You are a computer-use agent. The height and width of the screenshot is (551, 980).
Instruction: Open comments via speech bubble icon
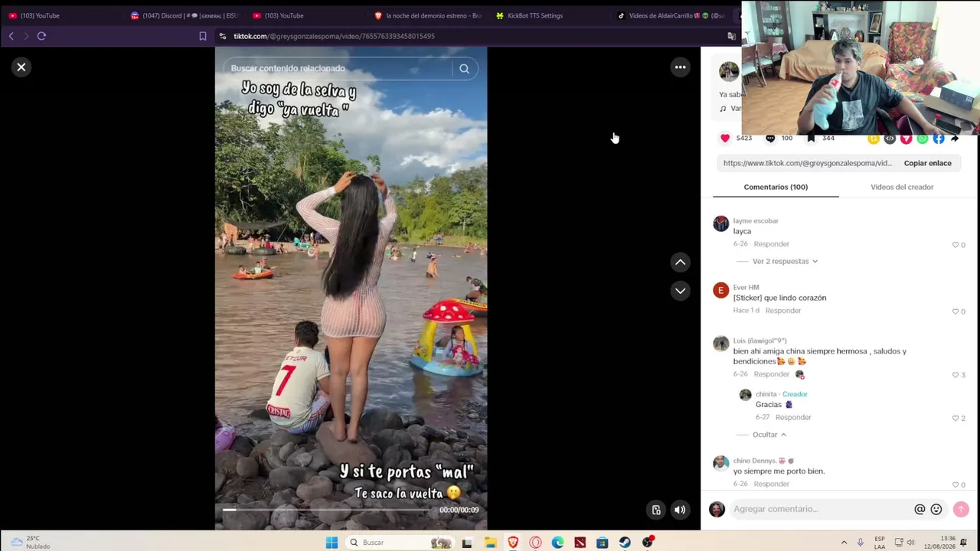(770, 139)
